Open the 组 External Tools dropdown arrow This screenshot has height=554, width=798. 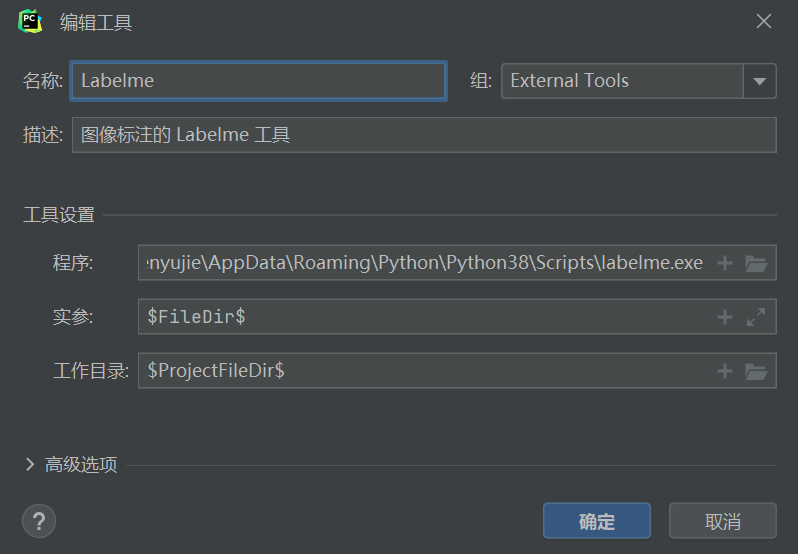point(759,81)
